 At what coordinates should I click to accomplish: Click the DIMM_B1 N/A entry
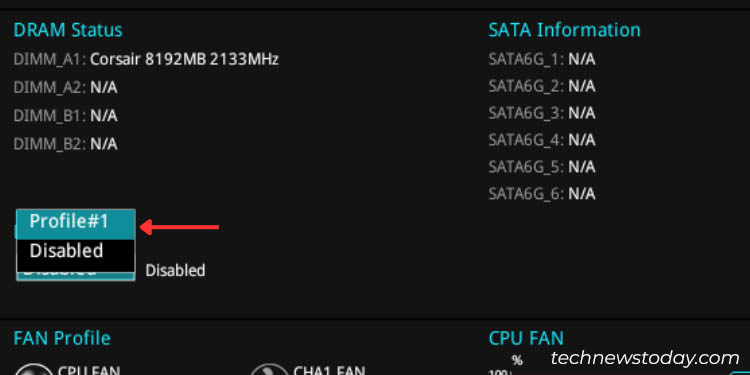pyautogui.click(x=65, y=116)
